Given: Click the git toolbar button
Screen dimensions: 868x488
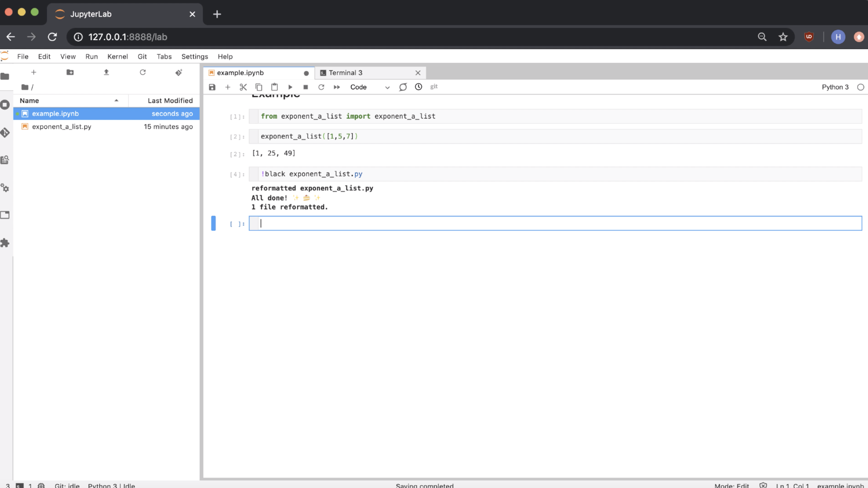Looking at the screenshot, I should [x=434, y=87].
